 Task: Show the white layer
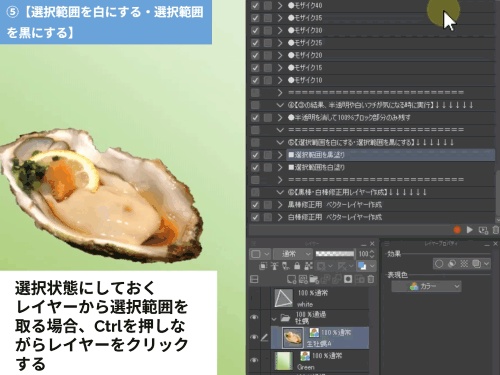[x=254, y=298]
